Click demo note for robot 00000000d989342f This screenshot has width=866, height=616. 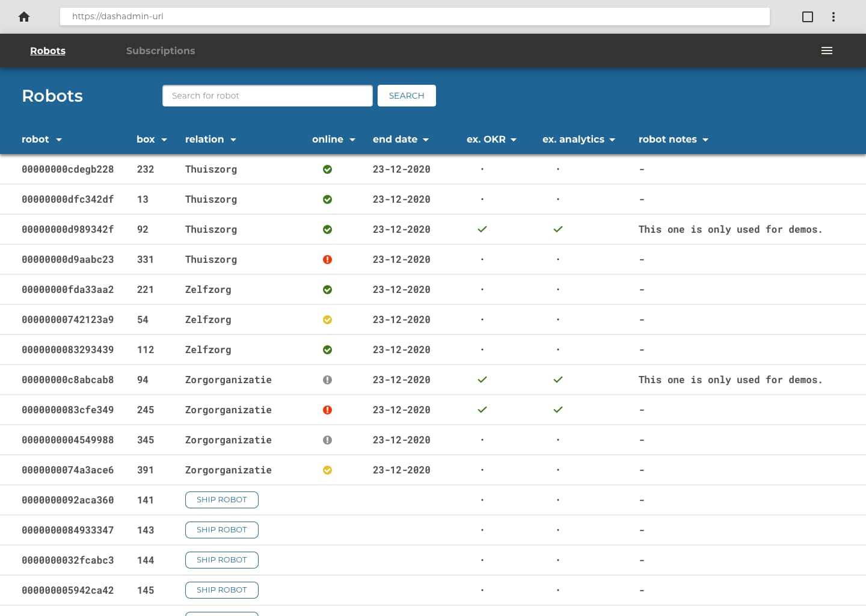730,229
